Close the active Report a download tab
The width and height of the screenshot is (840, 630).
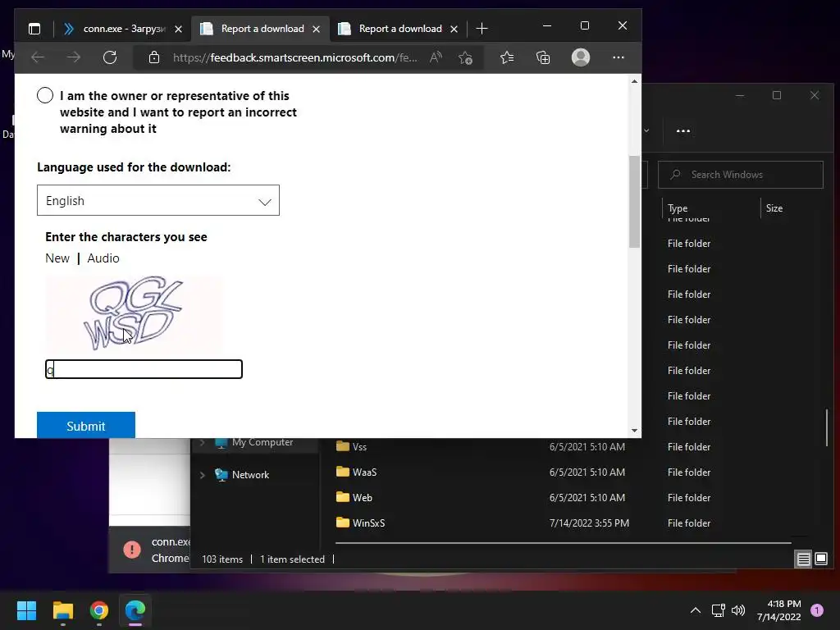tap(316, 30)
